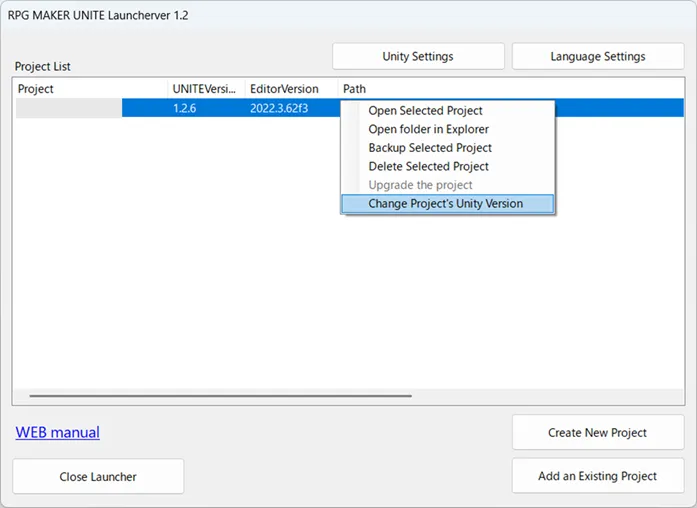Viewport: 697px width, 508px height.
Task: Open the Unity Settings dialog
Action: (x=418, y=56)
